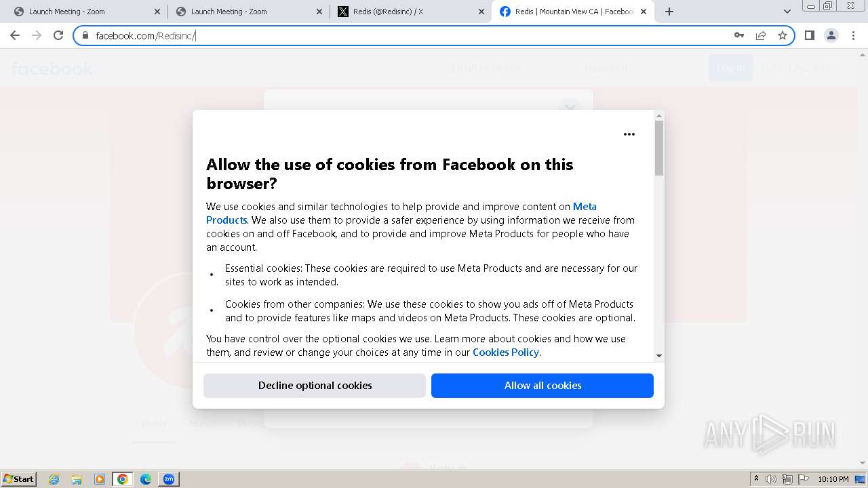Open the Cookies Policy link

[x=505, y=352]
